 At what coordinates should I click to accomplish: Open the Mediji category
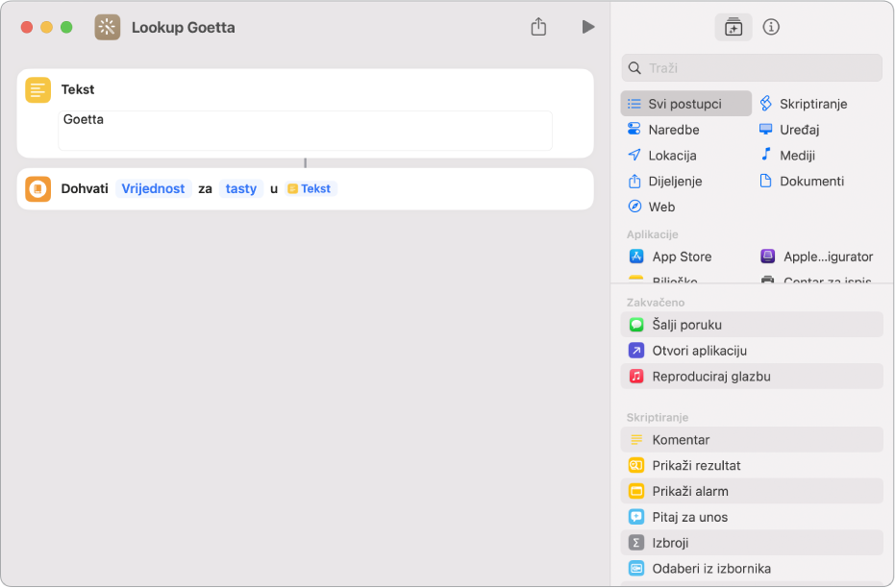coord(787,155)
